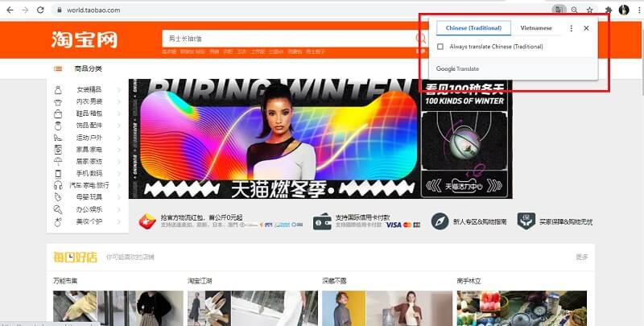Click the compass icon for 新人专区
The height and width of the screenshot is (326, 644).
(x=440, y=221)
